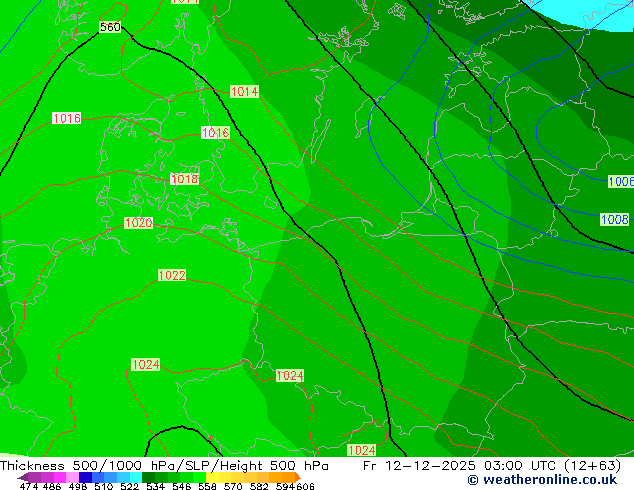Click the legend value 558
Viewport: 634px width, 490px height.
(x=207, y=486)
